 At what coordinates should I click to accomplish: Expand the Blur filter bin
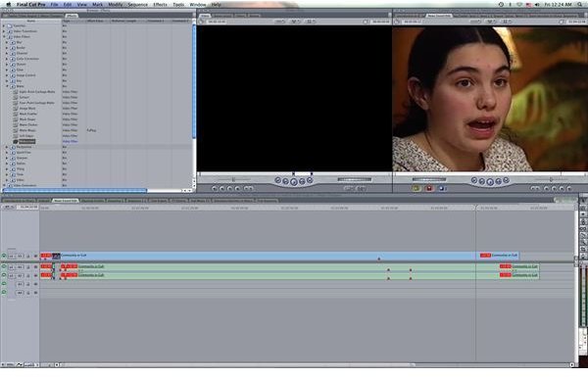click(x=7, y=42)
